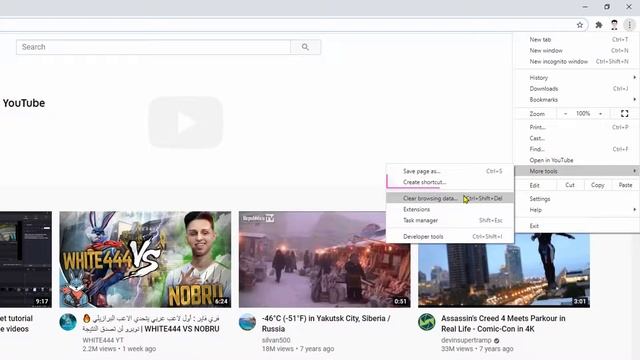
Task: Open Chrome Settings menu item
Action: tap(576, 199)
